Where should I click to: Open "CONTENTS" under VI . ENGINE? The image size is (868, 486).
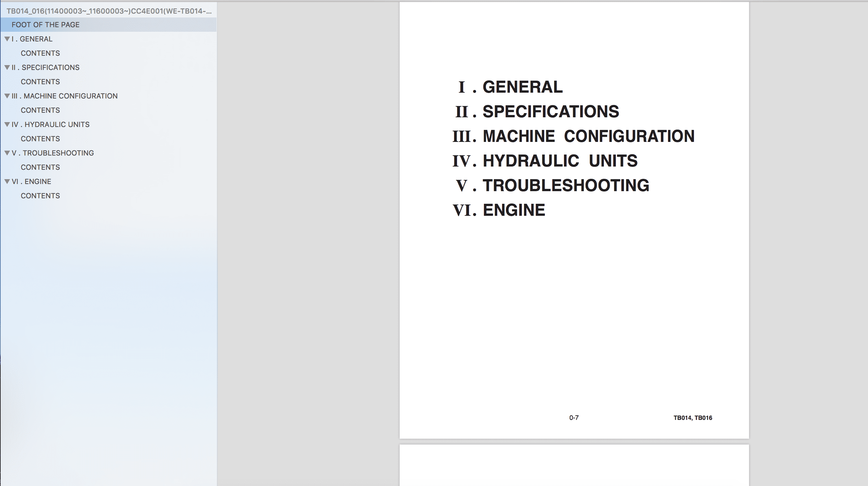coord(41,195)
